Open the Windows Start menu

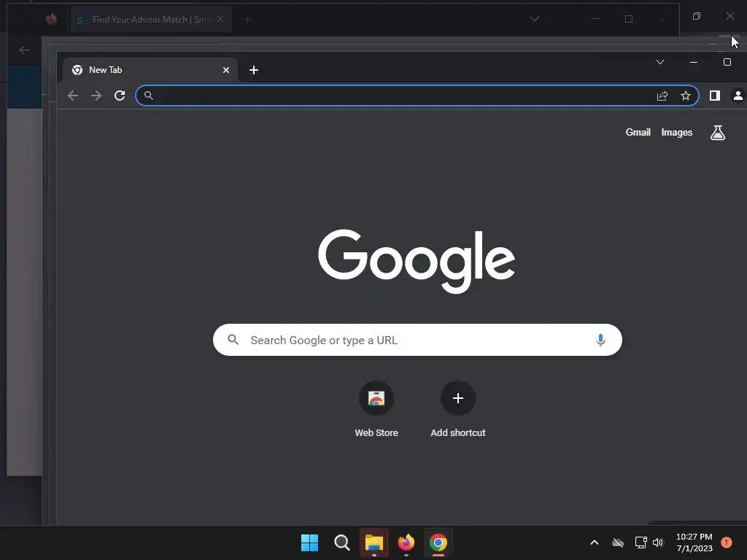point(309,542)
